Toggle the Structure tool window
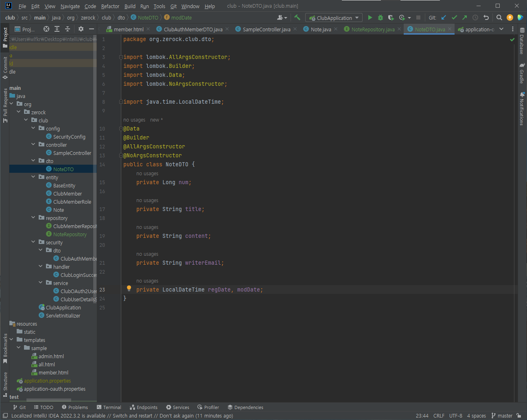Viewport: 527px width, 420px height. [5, 385]
